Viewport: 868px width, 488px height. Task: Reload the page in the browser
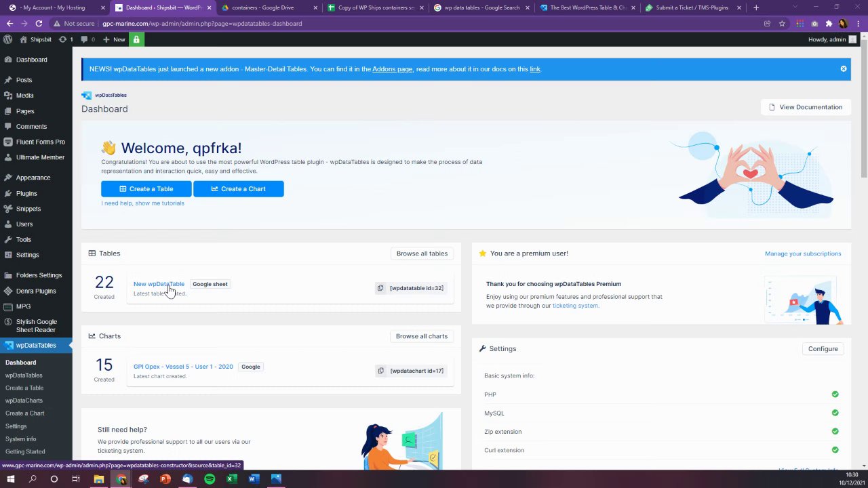pyautogui.click(x=39, y=23)
